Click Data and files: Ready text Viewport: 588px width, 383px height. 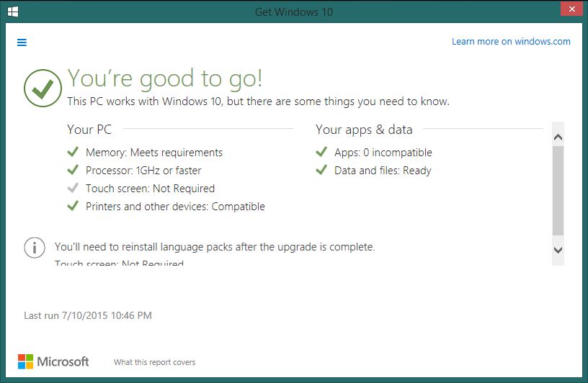coord(383,171)
